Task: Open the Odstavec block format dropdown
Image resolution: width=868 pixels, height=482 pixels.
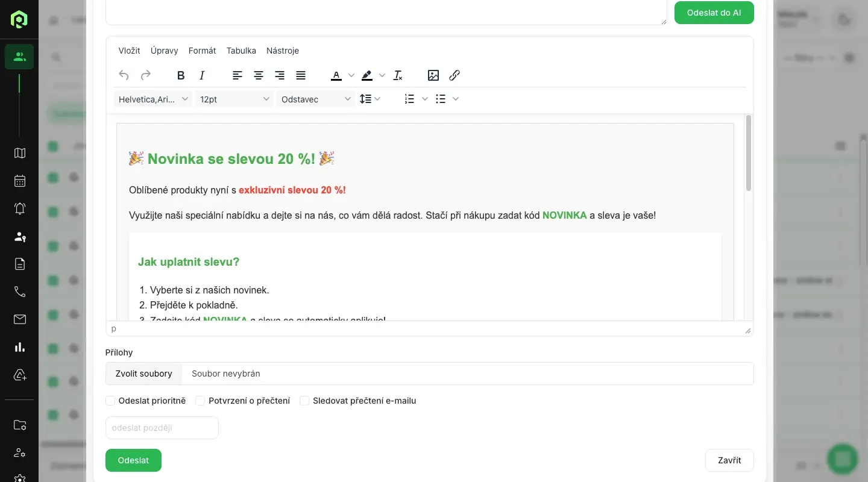Action: pyautogui.click(x=316, y=99)
